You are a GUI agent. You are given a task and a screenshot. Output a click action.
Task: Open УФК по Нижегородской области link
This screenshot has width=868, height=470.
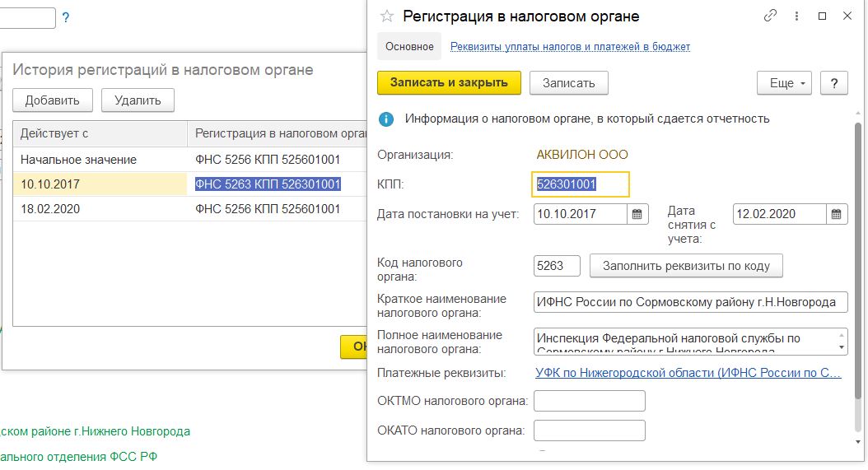[688, 373]
